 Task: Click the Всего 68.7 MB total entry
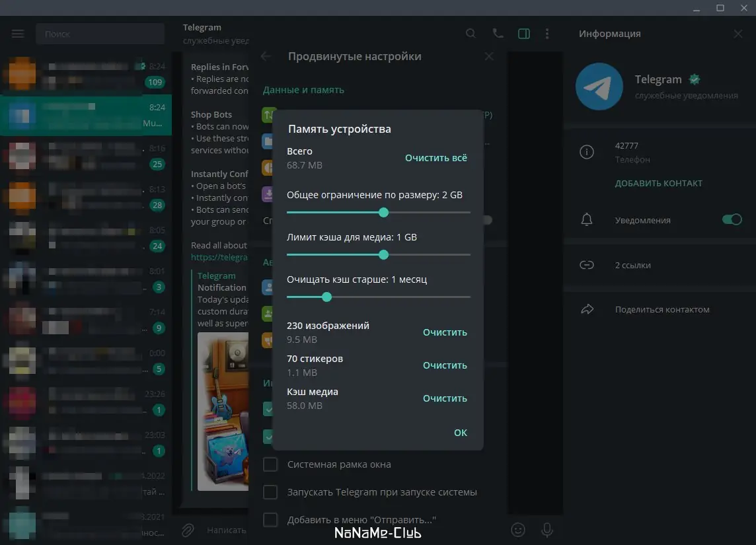pos(305,158)
